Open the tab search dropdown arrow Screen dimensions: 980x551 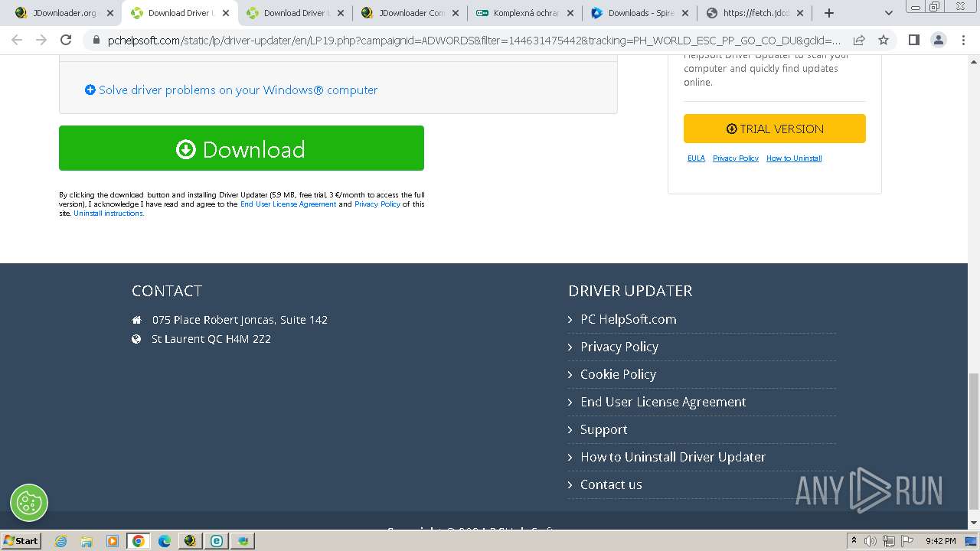click(x=889, y=13)
